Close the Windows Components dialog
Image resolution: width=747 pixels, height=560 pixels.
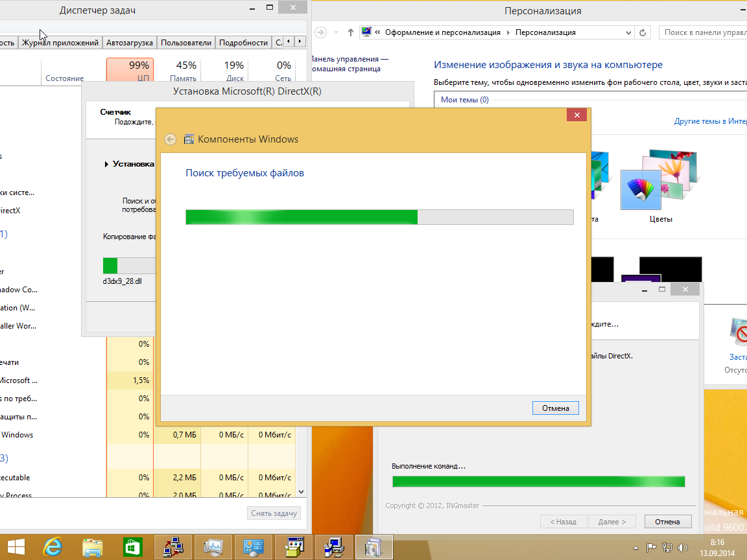pos(577,115)
